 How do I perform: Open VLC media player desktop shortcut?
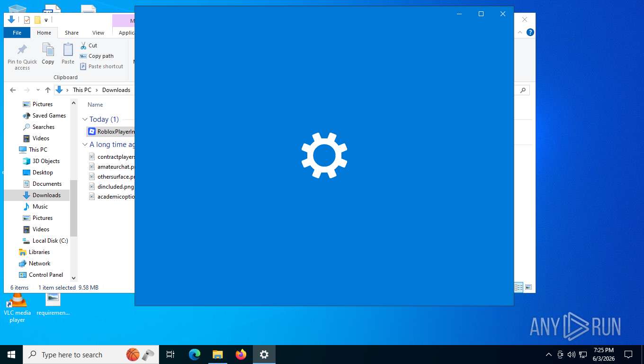point(17,308)
